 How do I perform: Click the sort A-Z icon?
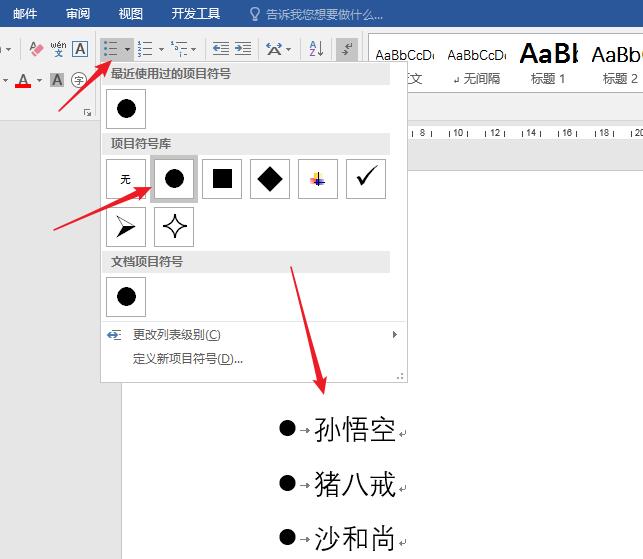click(316, 48)
